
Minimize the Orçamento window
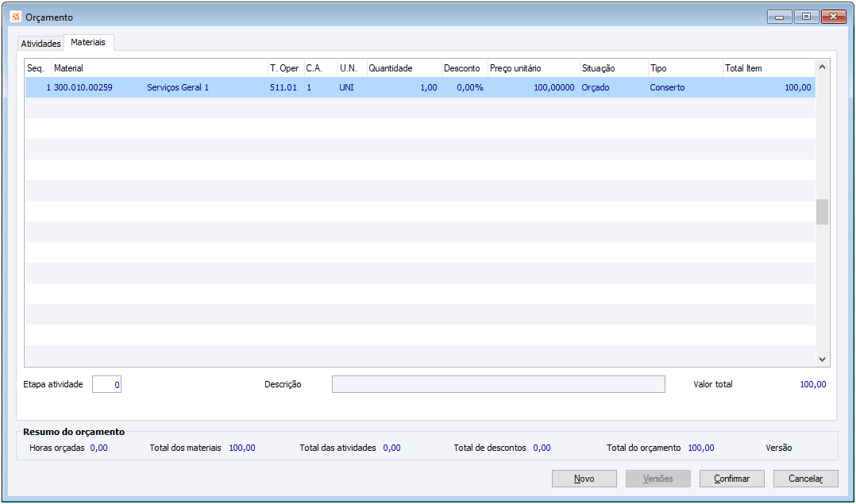(x=780, y=17)
